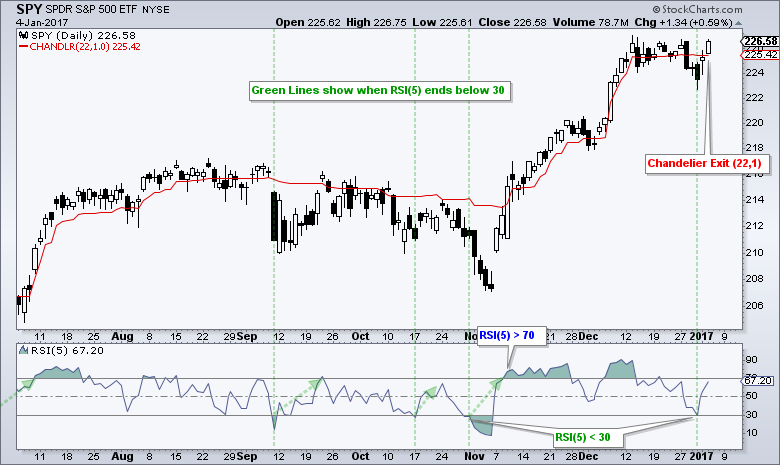This screenshot has width=780, height=465.
Task: Click the 67.20 RSI value tag on axis
Action: 759,380
